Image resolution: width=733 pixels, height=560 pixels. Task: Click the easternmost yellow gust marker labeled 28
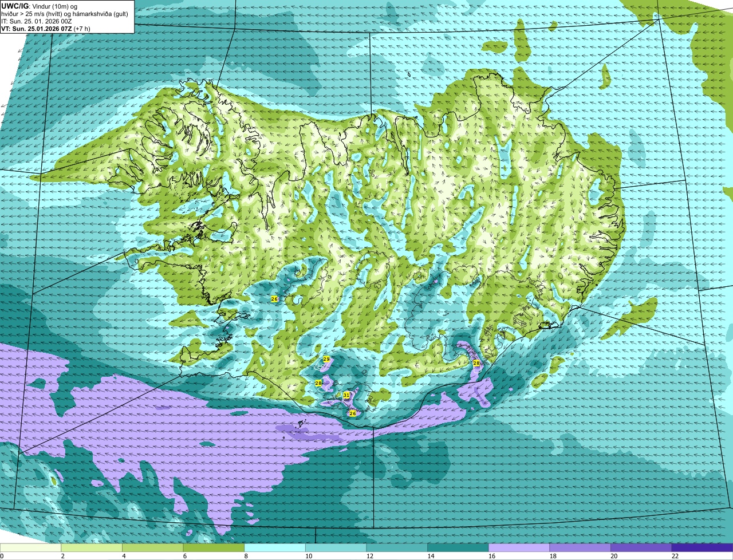476,363
